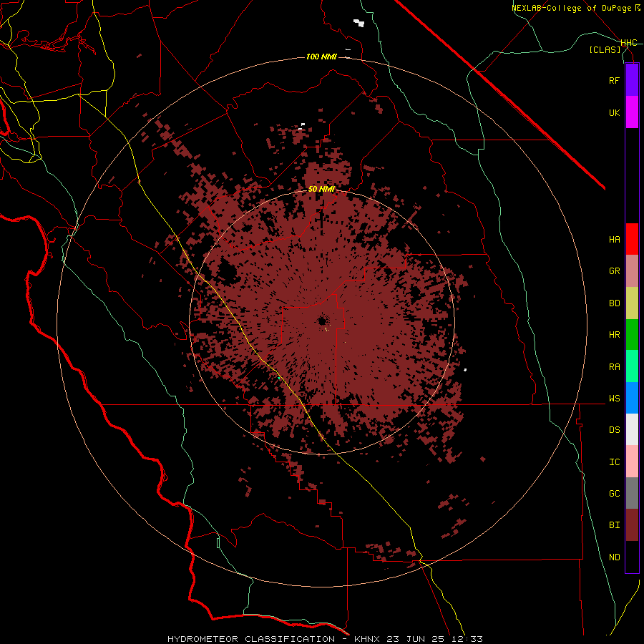Click the "WS" legend label text
Screen dimensions: 644x644
tap(614, 399)
